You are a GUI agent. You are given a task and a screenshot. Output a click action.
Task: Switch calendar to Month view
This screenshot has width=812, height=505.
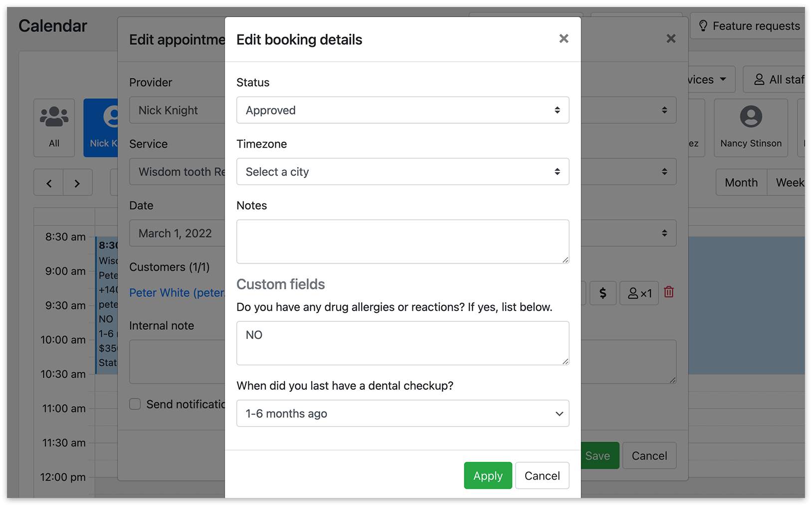pos(741,183)
